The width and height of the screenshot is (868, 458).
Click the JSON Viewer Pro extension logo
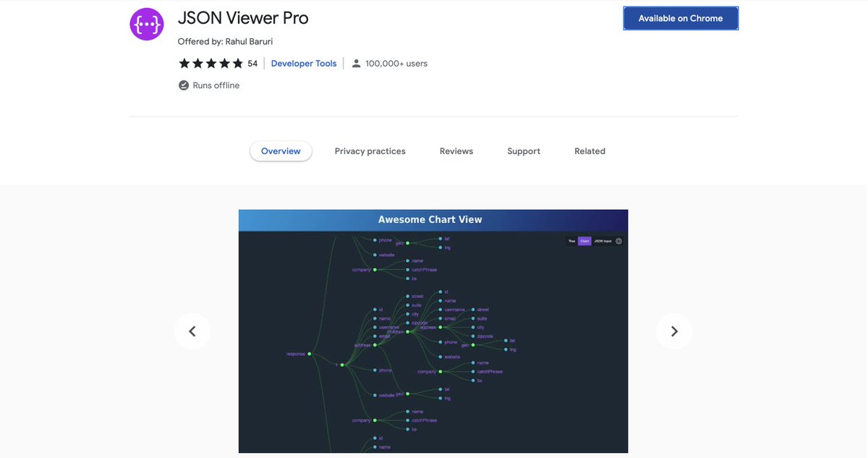(146, 23)
